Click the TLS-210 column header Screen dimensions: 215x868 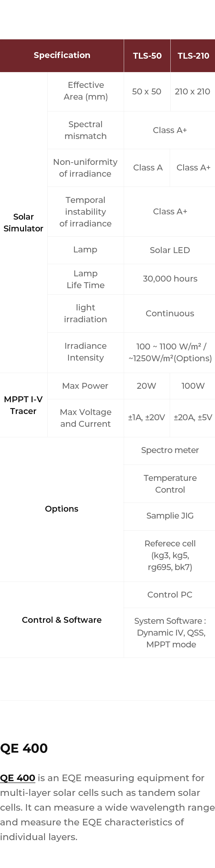coord(193,56)
